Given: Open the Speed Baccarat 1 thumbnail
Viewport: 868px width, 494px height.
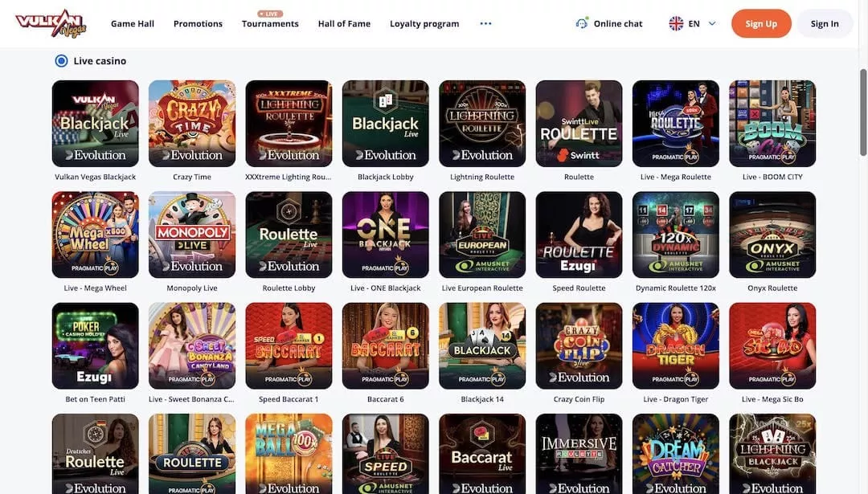Looking at the screenshot, I should [x=289, y=345].
